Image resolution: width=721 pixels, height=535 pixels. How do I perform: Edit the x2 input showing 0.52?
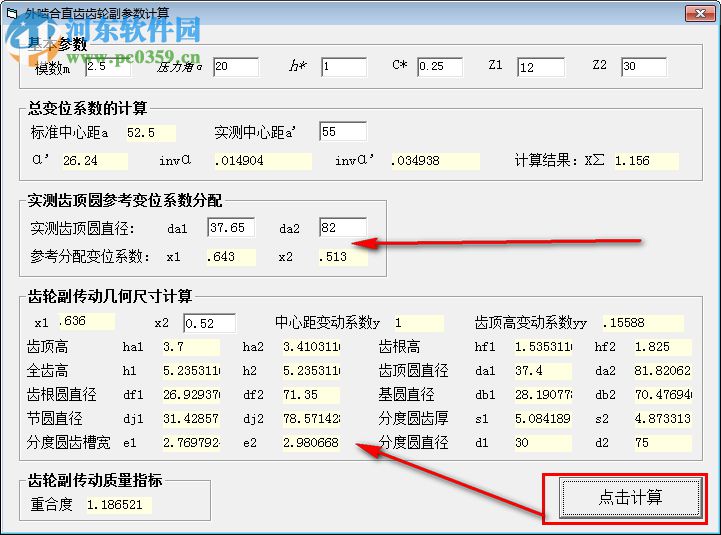click(210, 323)
